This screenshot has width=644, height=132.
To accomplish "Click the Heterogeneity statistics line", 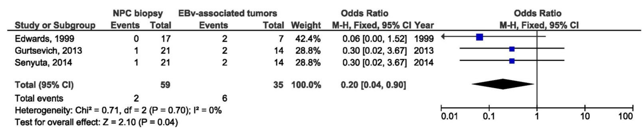I will [x=118, y=110].
